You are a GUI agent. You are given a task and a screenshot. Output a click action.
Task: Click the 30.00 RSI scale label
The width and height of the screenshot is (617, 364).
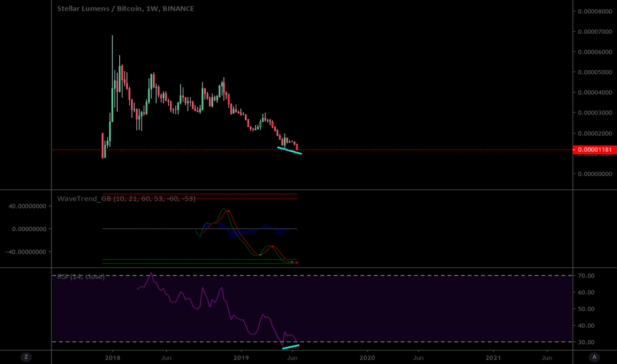[x=586, y=342]
